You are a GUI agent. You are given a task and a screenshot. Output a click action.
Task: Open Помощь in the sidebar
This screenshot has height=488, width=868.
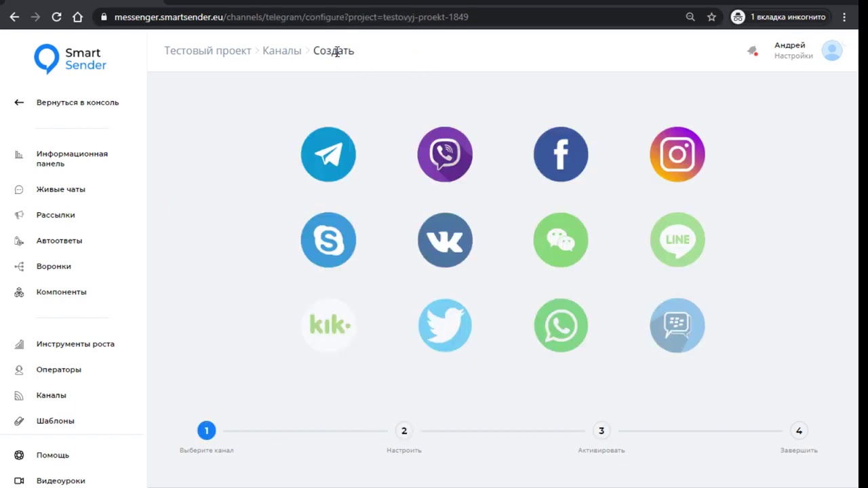42,455
